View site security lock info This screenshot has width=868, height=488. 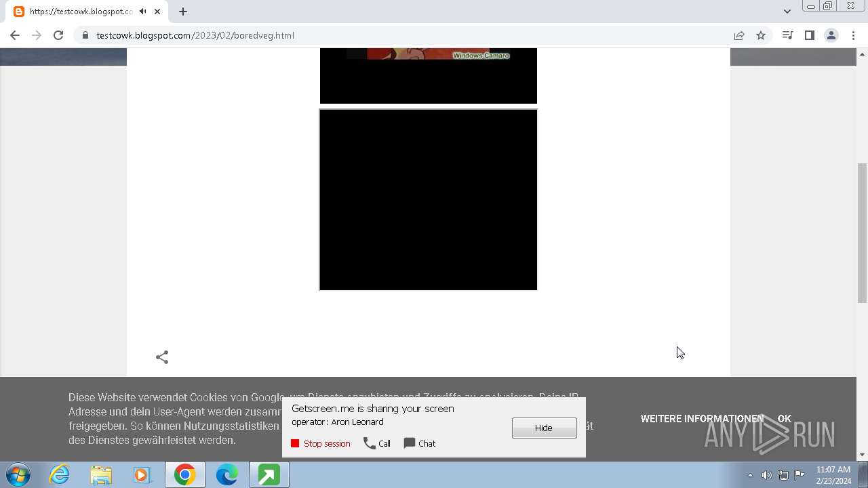point(85,35)
